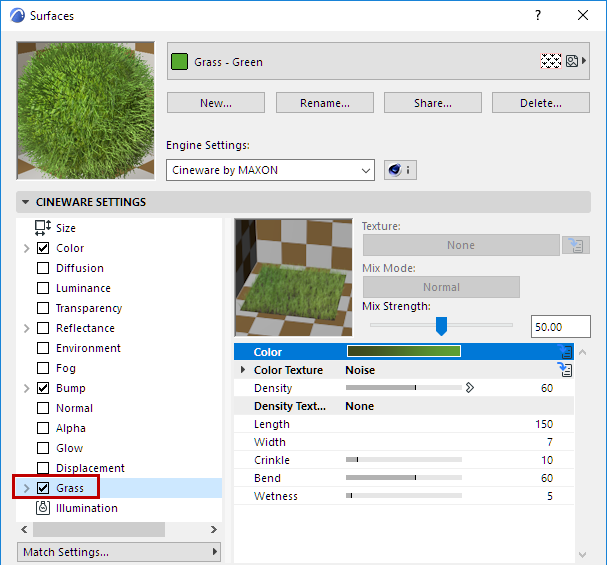Click the Color Texture row options icon

click(567, 370)
